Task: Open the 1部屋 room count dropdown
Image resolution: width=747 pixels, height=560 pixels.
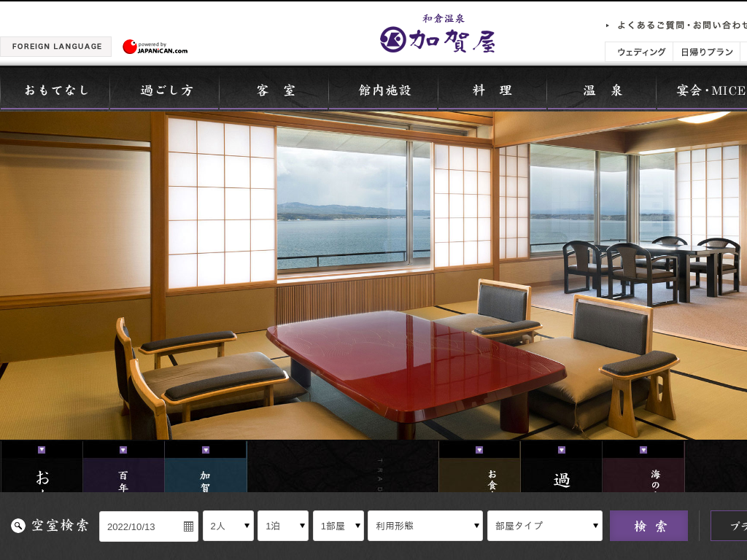Action: pyautogui.click(x=338, y=526)
